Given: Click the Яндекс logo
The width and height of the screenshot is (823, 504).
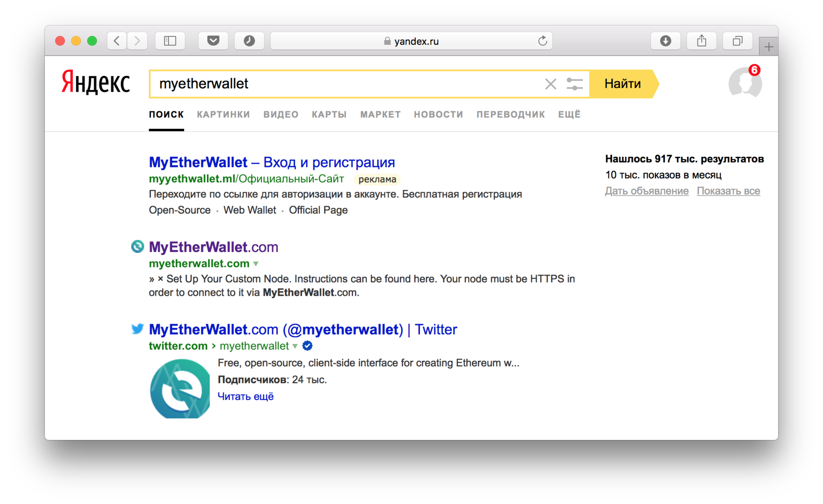Looking at the screenshot, I should (x=96, y=83).
